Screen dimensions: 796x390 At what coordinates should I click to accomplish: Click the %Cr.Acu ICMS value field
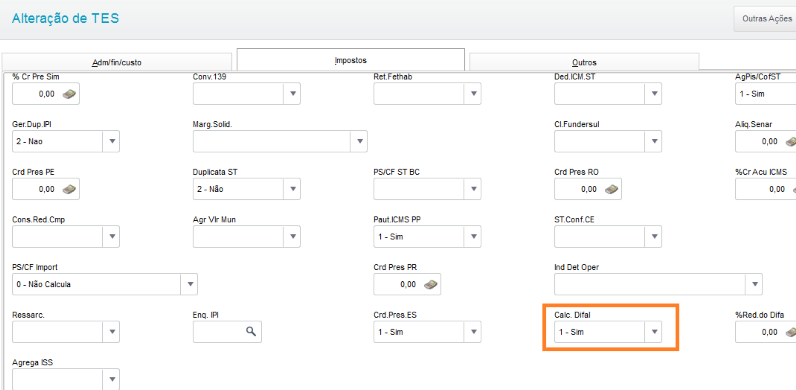click(x=766, y=189)
